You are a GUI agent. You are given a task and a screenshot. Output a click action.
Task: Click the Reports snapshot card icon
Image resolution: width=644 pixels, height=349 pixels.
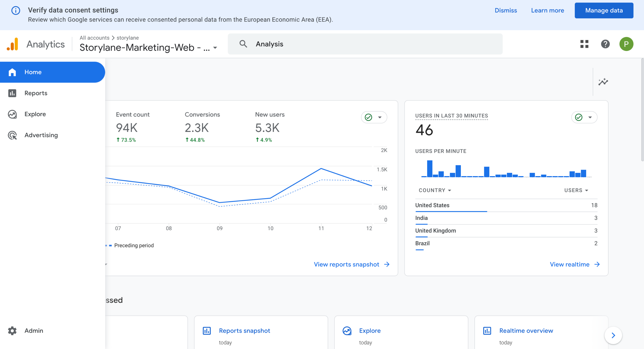(x=207, y=331)
